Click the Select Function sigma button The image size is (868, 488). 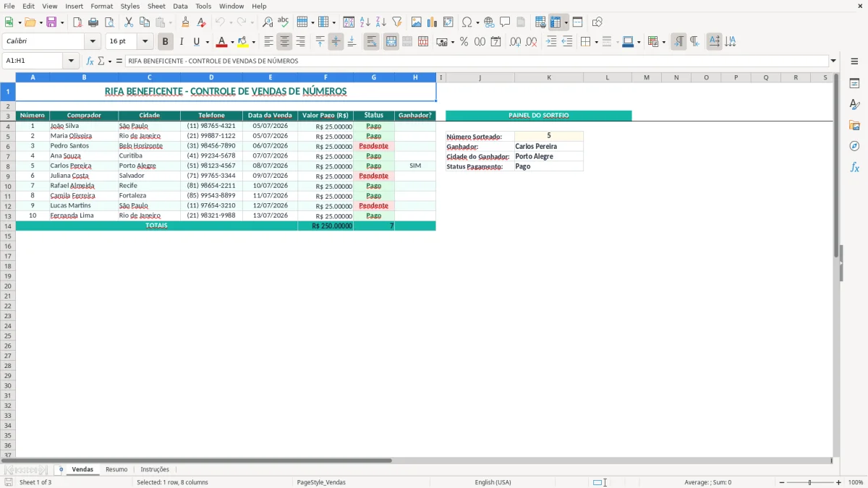pyautogui.click(x=101, y=61)
